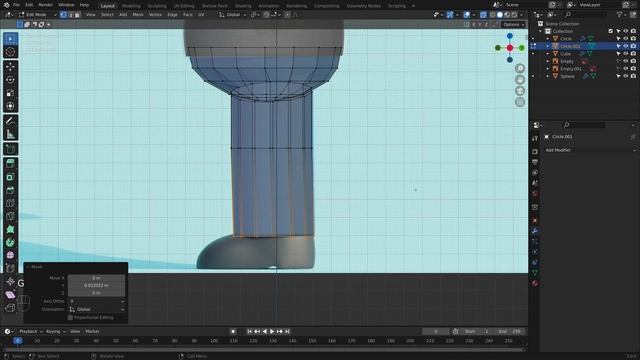Select the Scale tool in toolbar

coord(10,93)
